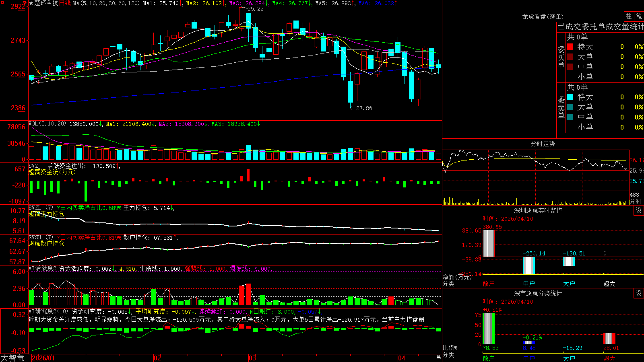Click the 2026/01 date axis marker
The height and width of the screenshot is (362, 644).
(x=43, y=358)
